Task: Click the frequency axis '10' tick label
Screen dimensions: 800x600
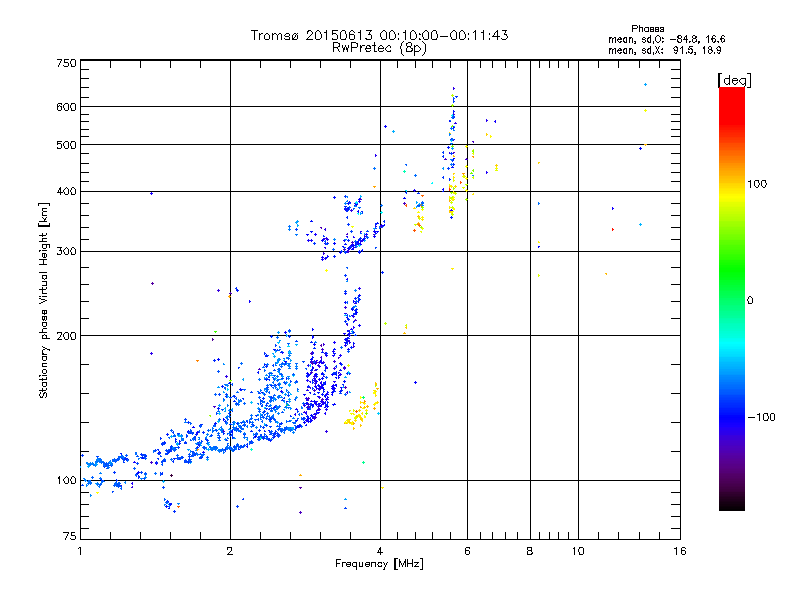Action: pos(578,551)
